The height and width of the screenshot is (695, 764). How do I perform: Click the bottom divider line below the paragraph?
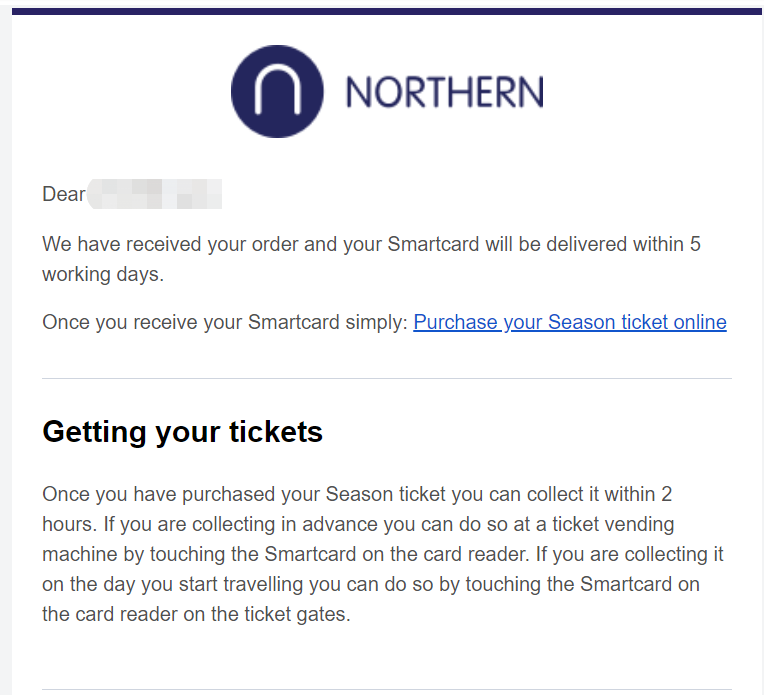387,689
